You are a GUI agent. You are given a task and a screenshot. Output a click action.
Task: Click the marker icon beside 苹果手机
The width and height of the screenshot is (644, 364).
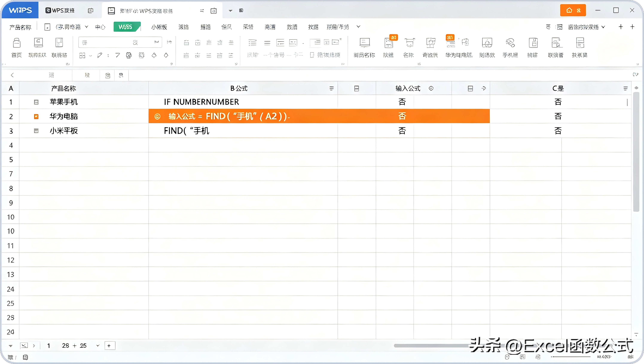pyautogui.click(x=36, y=102)
